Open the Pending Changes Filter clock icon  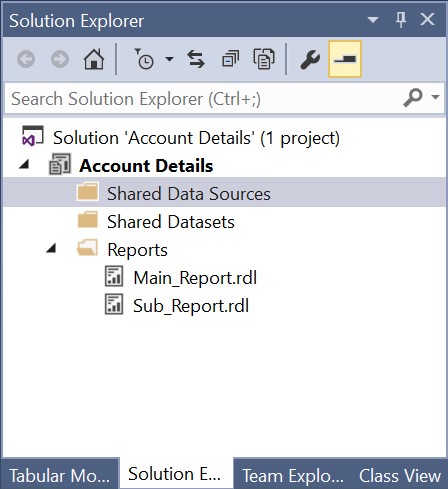click(144, 59)
